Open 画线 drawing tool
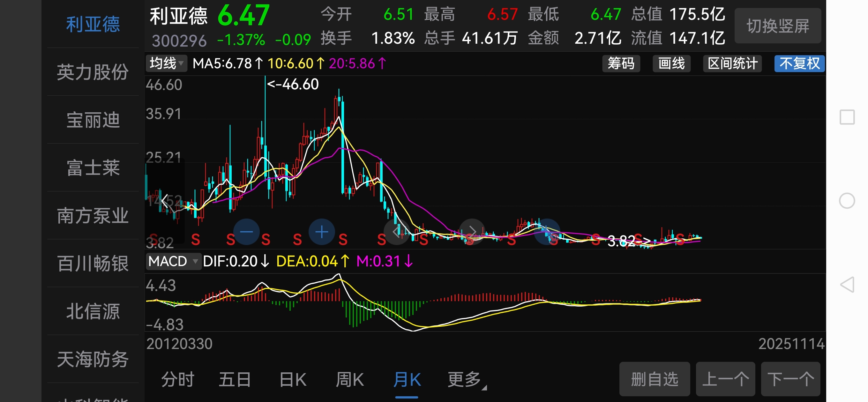 click(x=671, y=64)
